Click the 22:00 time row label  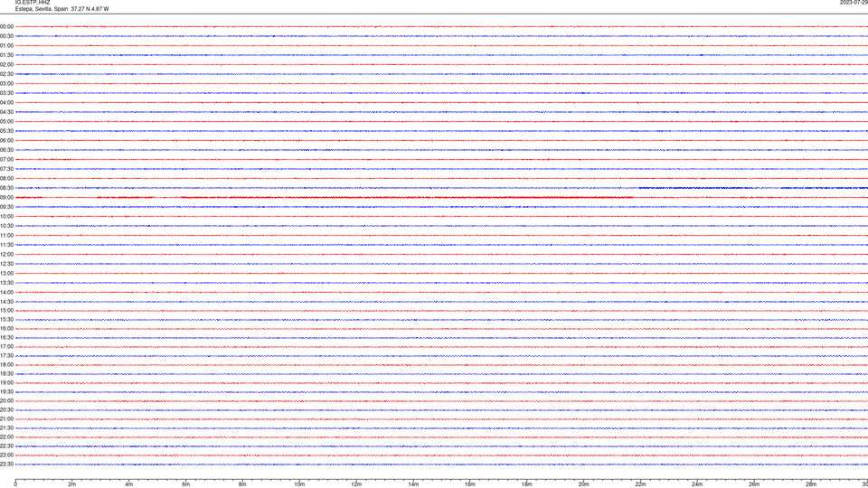[6, 437]
